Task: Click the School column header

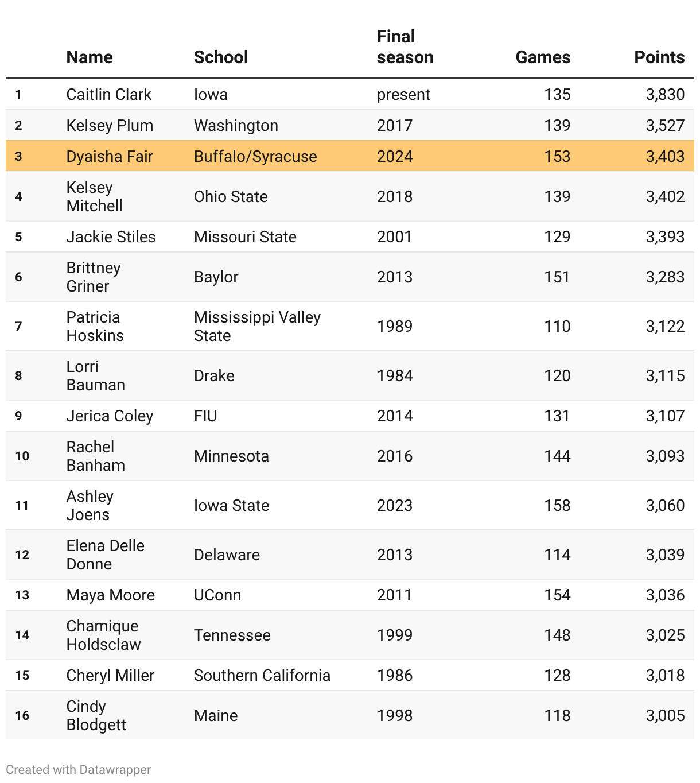Action: click(221, 57)
